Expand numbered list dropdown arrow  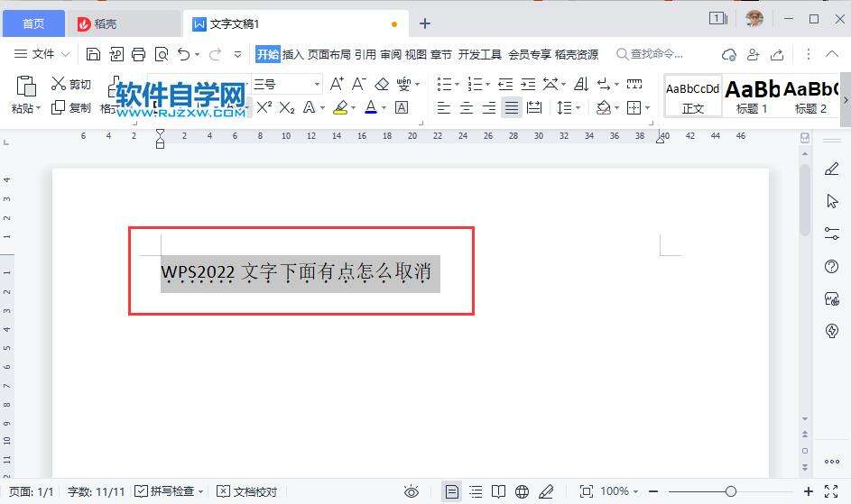point(488,84)
